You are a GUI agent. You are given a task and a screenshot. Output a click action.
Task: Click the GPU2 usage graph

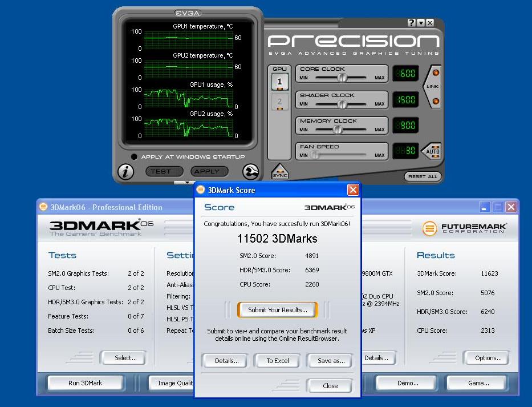188,127
